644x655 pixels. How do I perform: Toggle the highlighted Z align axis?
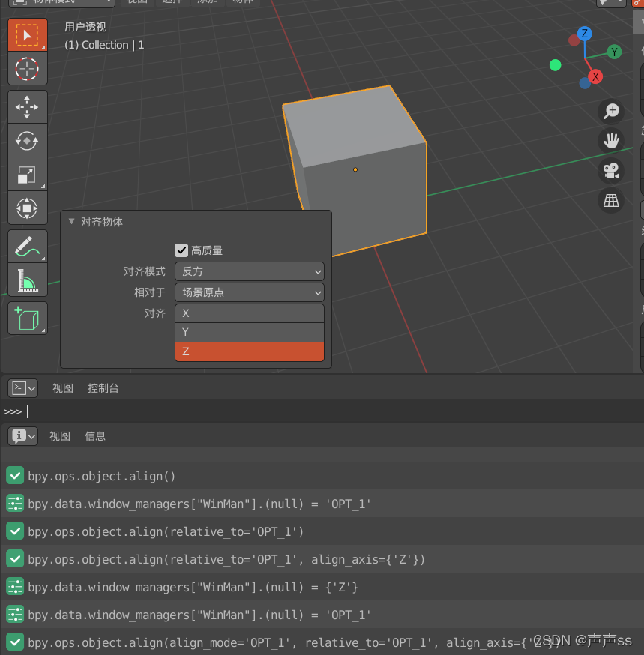pyautogui.click(x=250, y=351)
